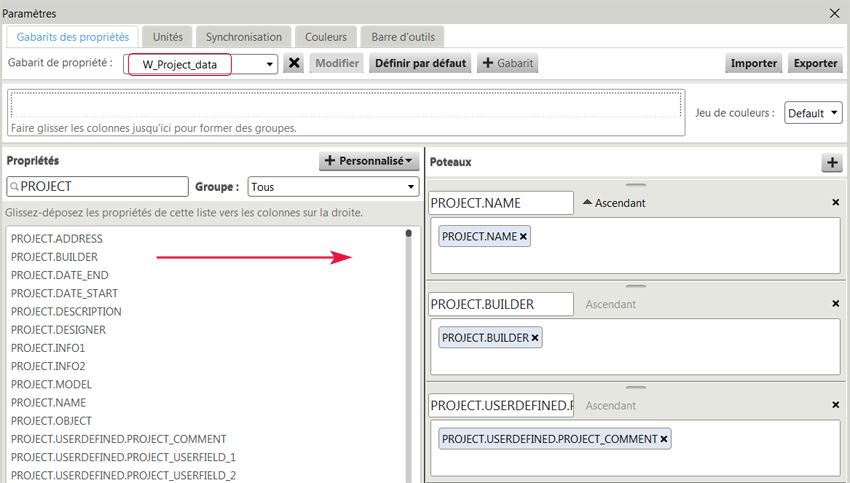This screenshot has width=850, height=483.
Task: Remove the PROJECT.USERDEFINED column with its X
Action: pos(835,405)
